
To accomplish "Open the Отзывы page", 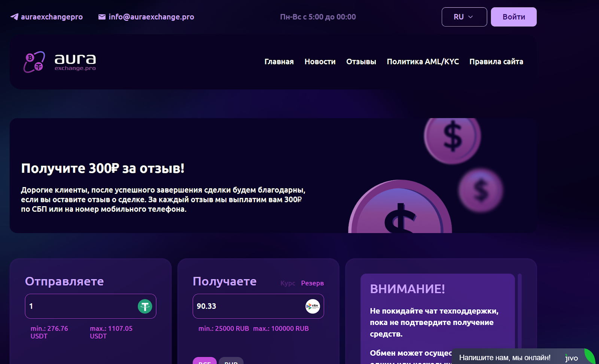I will click(361, 62).
